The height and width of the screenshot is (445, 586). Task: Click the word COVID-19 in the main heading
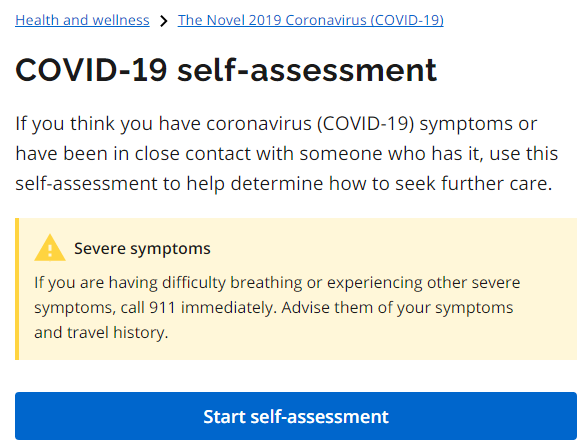[x=91, y=70]
